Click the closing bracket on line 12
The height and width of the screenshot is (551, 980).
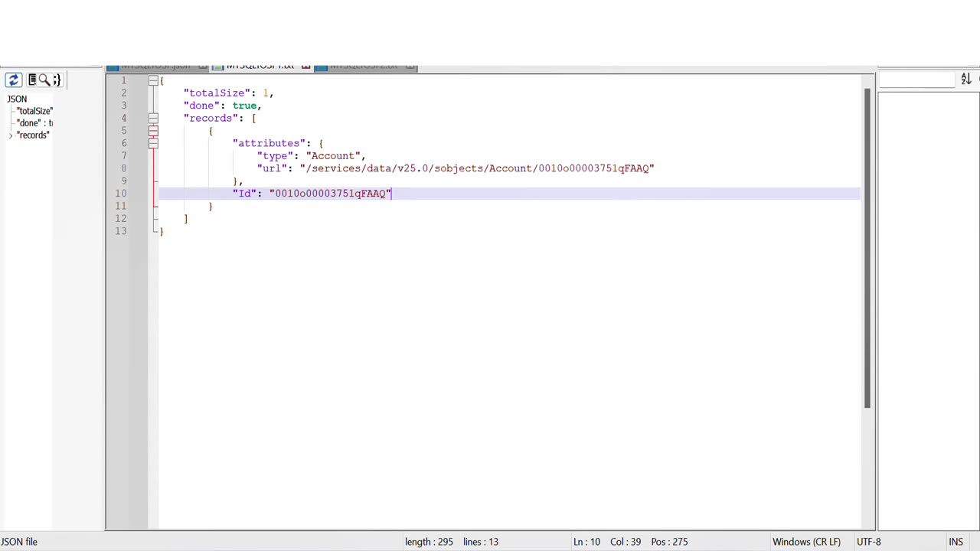click(x=186, y=219)
